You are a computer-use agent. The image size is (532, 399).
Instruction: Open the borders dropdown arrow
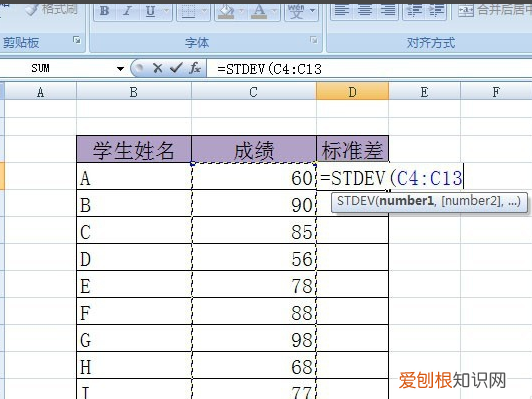tap(204, 11)
